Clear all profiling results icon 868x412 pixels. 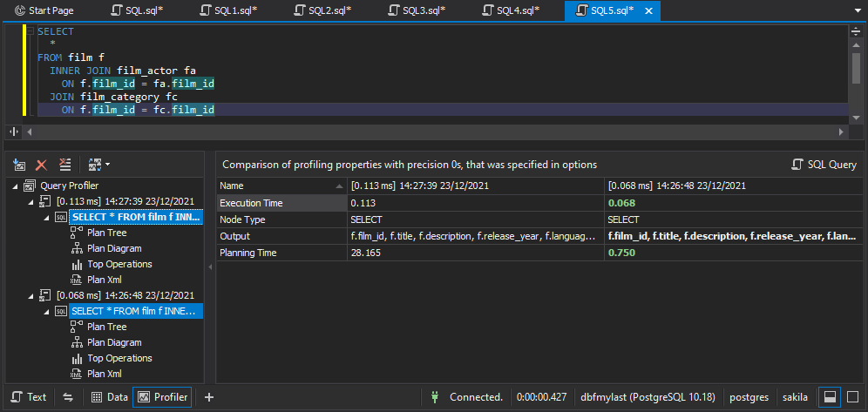point(64,165)
